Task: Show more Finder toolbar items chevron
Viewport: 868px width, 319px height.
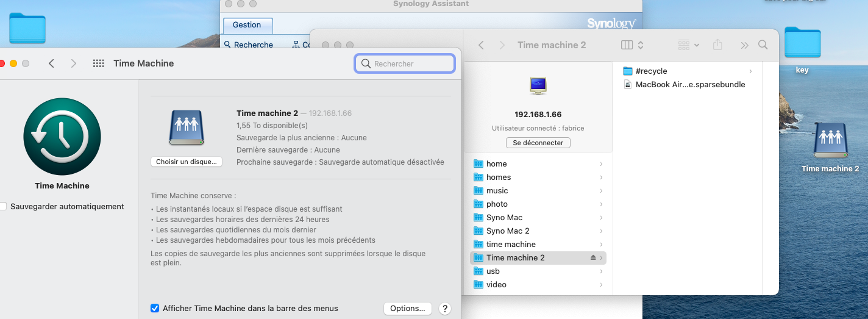Action: tap(744, 45)
